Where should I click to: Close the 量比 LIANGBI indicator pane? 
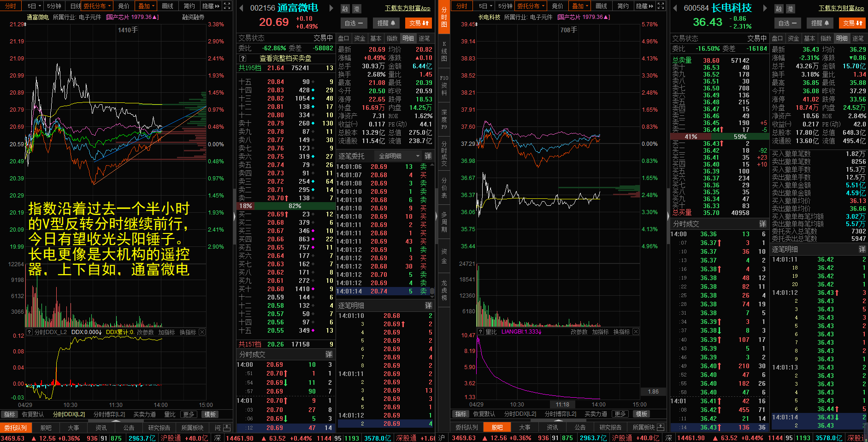coord(636,331)
